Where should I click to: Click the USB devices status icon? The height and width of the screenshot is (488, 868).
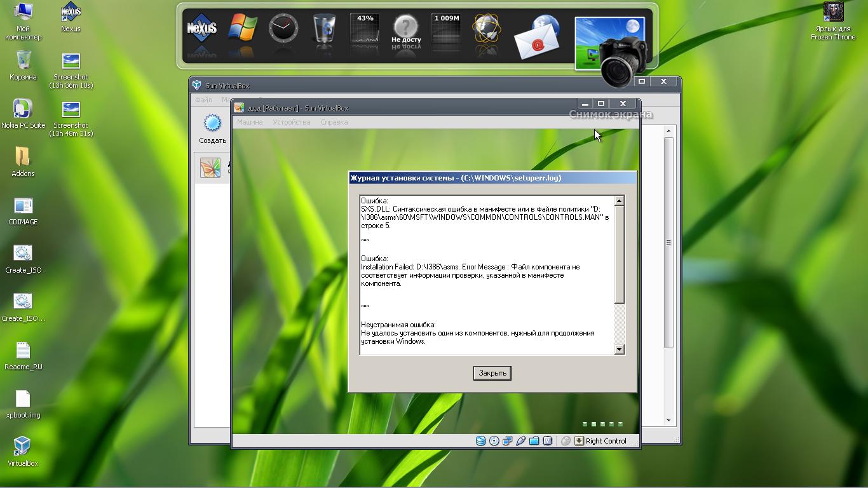coord(521,441)
